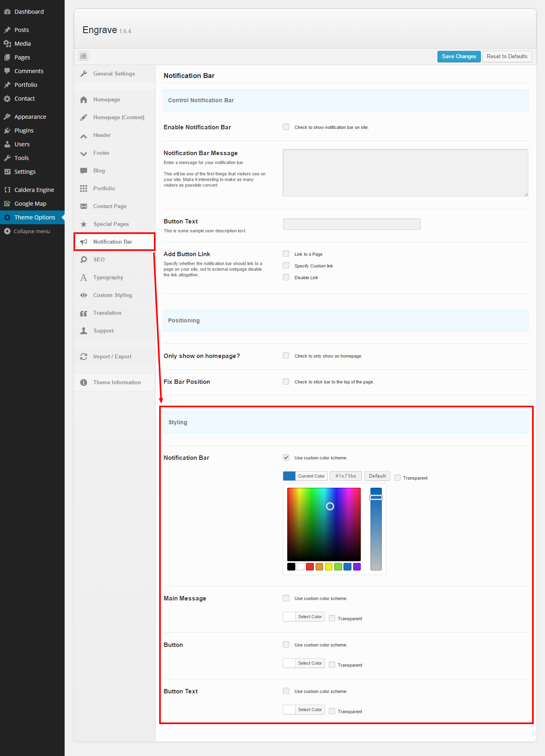Pick the red palette swatch
This screenshot has width=545, height=756.
click(x=310, y=566)
